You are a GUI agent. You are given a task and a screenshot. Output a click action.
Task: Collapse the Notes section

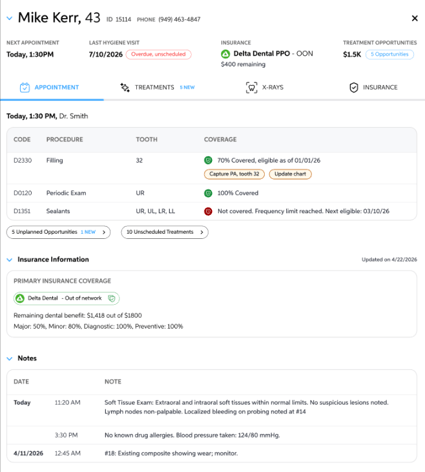(9, 359)
